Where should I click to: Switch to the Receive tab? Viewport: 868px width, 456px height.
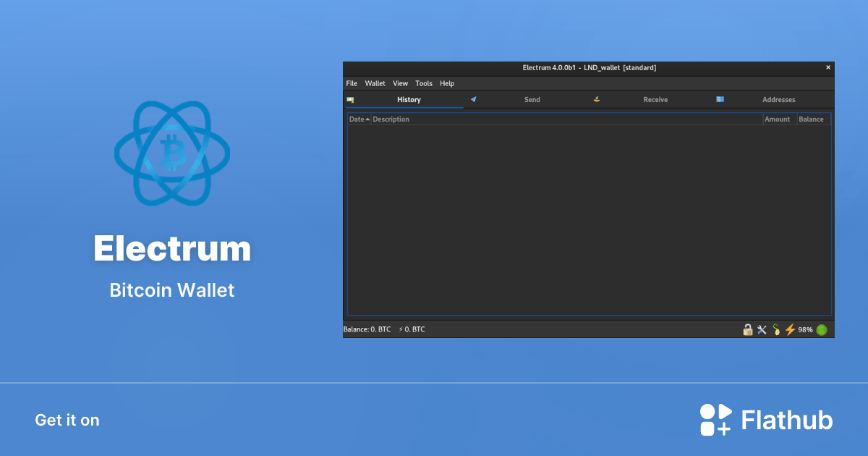tap(650, 99)
